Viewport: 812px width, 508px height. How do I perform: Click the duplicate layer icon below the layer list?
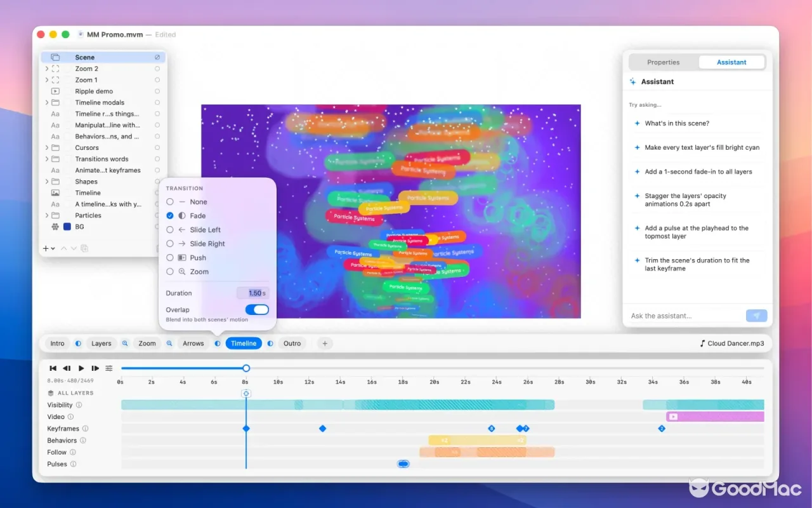click(x=84, y=248)
